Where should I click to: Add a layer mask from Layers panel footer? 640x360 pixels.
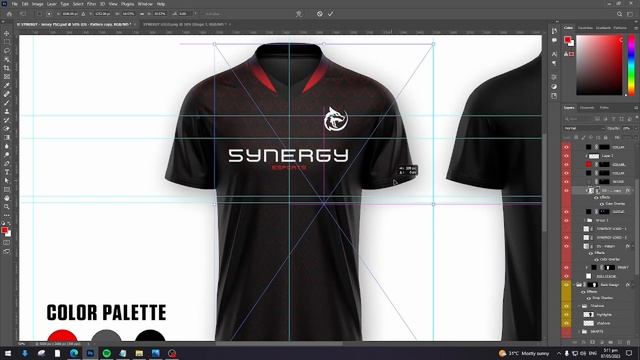coord(591,342)
